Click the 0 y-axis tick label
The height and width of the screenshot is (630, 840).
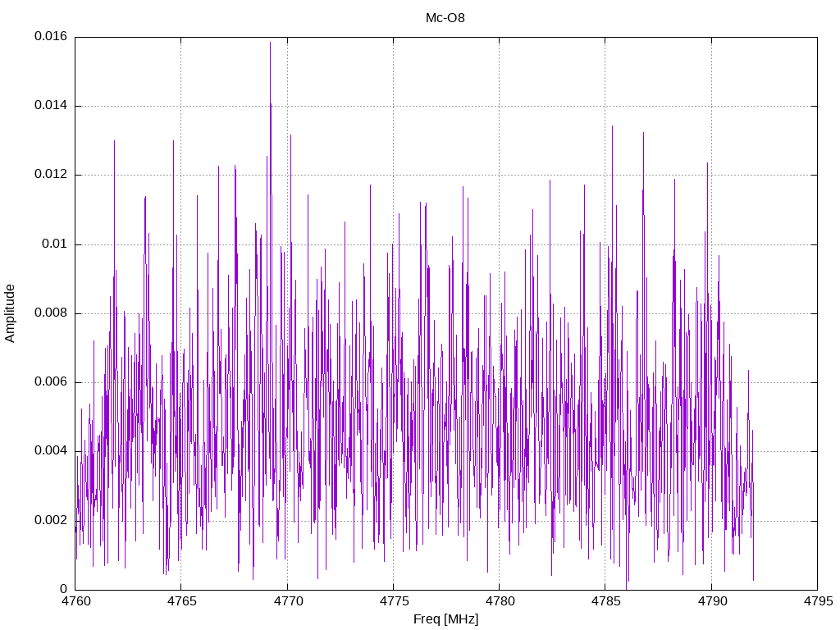[x=64, y=589]
